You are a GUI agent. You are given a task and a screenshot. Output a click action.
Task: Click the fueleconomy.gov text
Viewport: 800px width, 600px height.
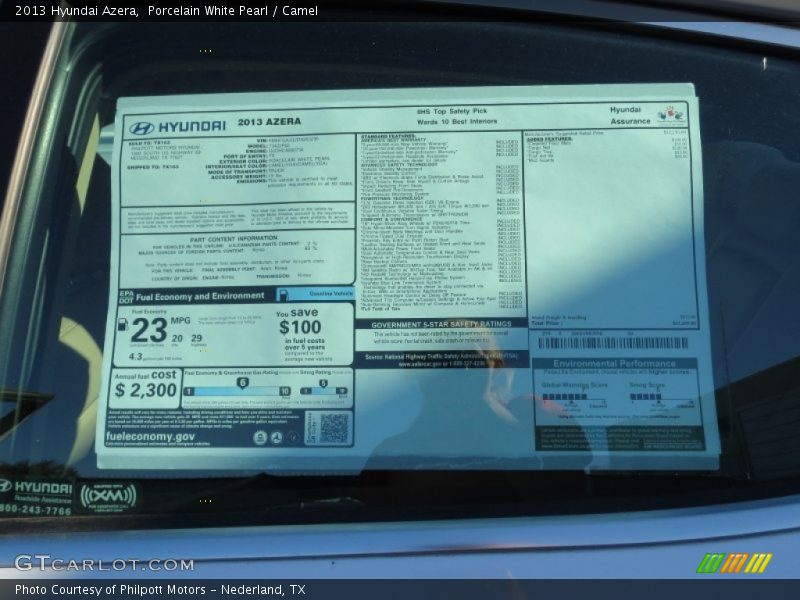pos(150,437)
